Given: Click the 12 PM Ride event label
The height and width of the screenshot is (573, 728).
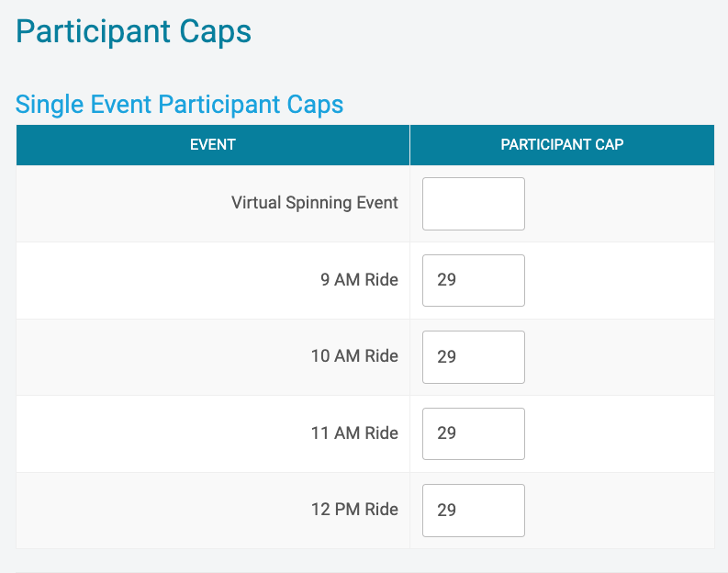Looking at the screenshot, I should click(x=354, y=510).
